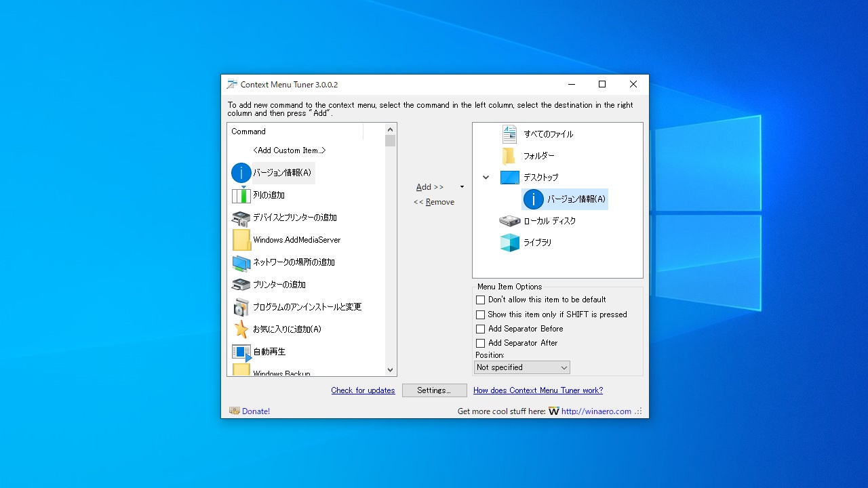Open "How does Context Menu Tuner work?" link

click(x=538, y=390)
